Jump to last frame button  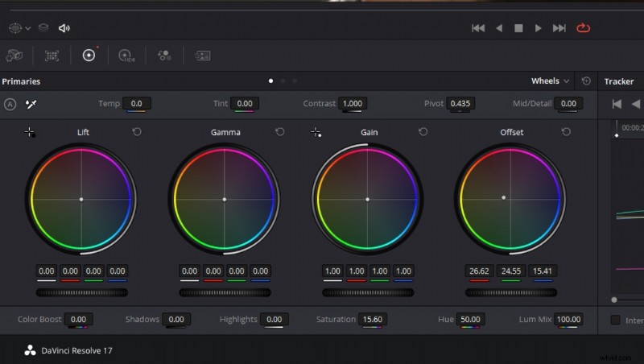(x=559, y=28)
